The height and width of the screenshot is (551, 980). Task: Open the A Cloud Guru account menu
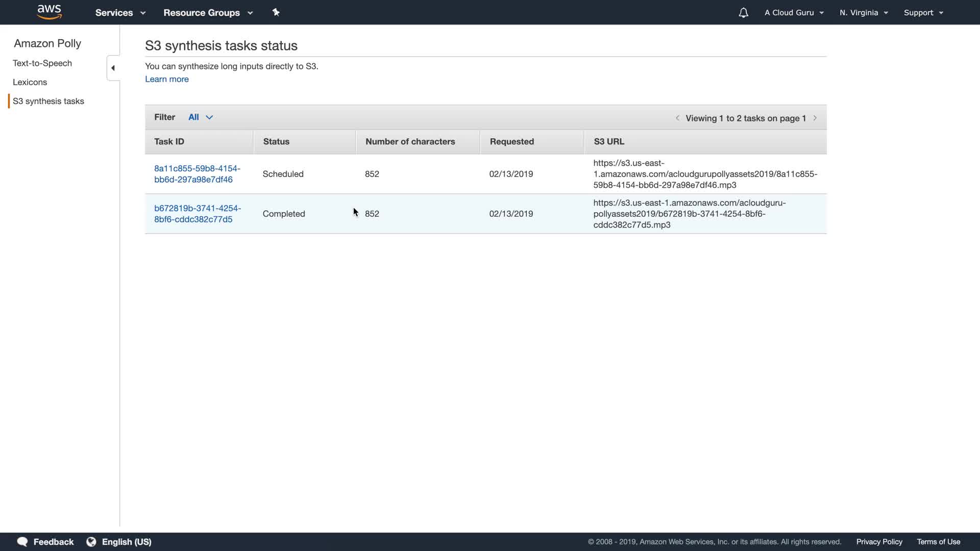point(794,13)
